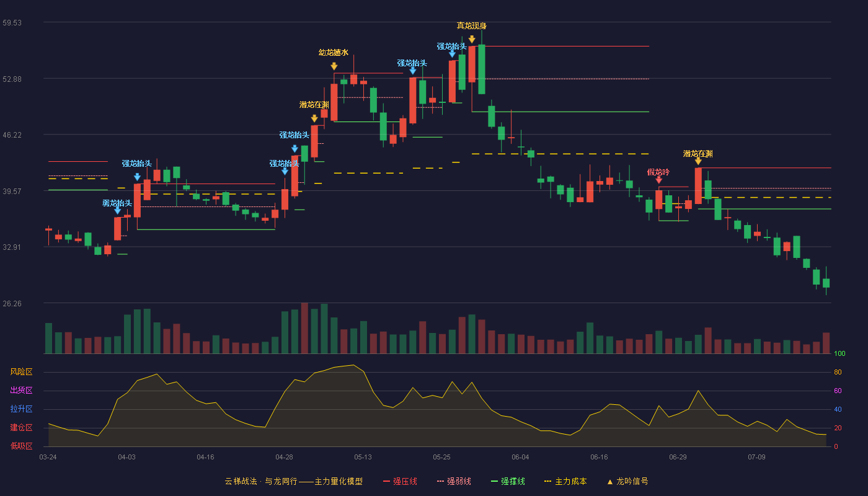
Task: Click the orange arrow under 幼龙嬉水
Action: 334,66
